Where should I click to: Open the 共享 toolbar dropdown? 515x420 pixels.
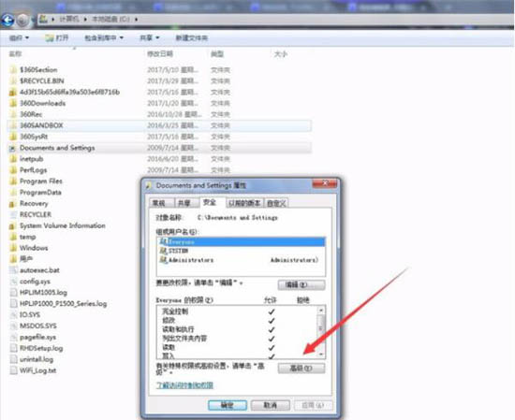click(150, 38)
